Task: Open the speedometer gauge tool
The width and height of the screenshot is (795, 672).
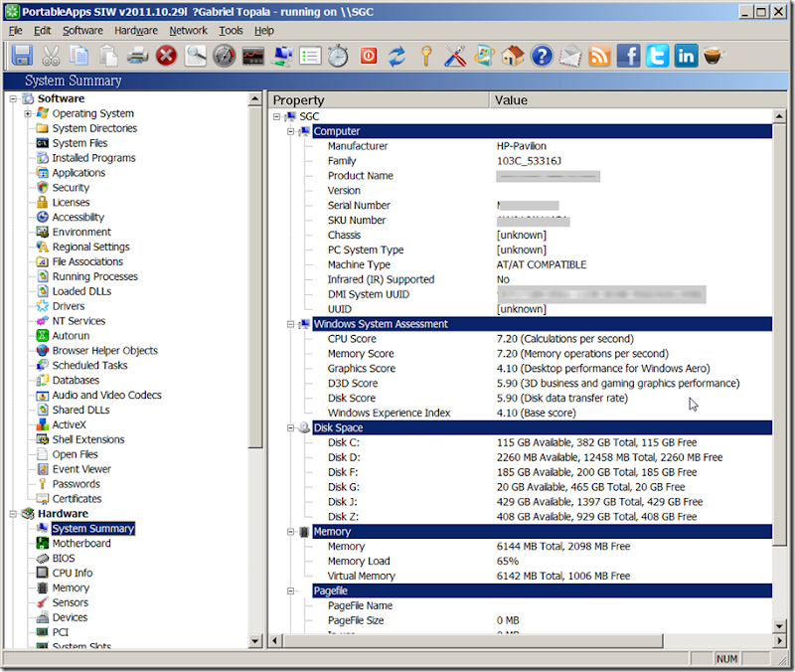Action: pos(224,56)
